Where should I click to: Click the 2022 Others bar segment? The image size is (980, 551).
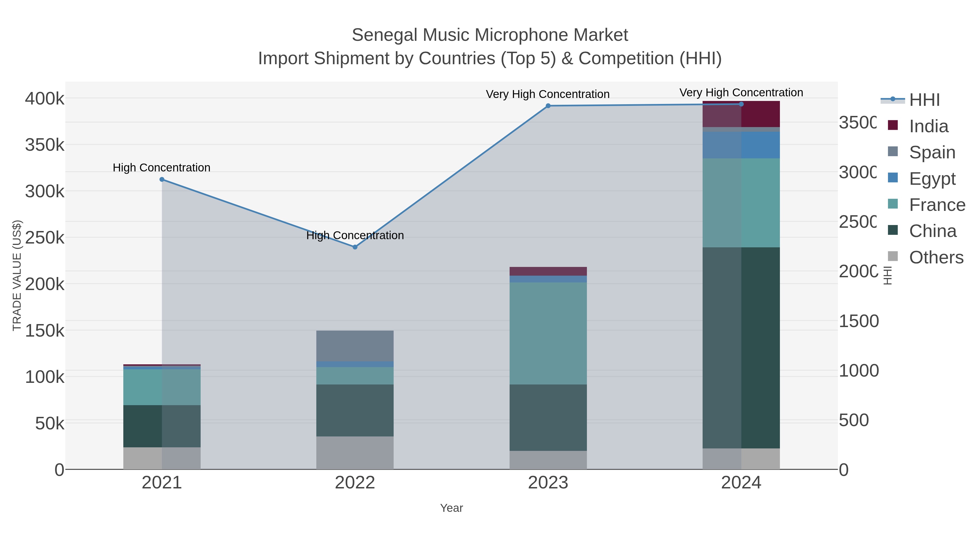tap(355, 453)
